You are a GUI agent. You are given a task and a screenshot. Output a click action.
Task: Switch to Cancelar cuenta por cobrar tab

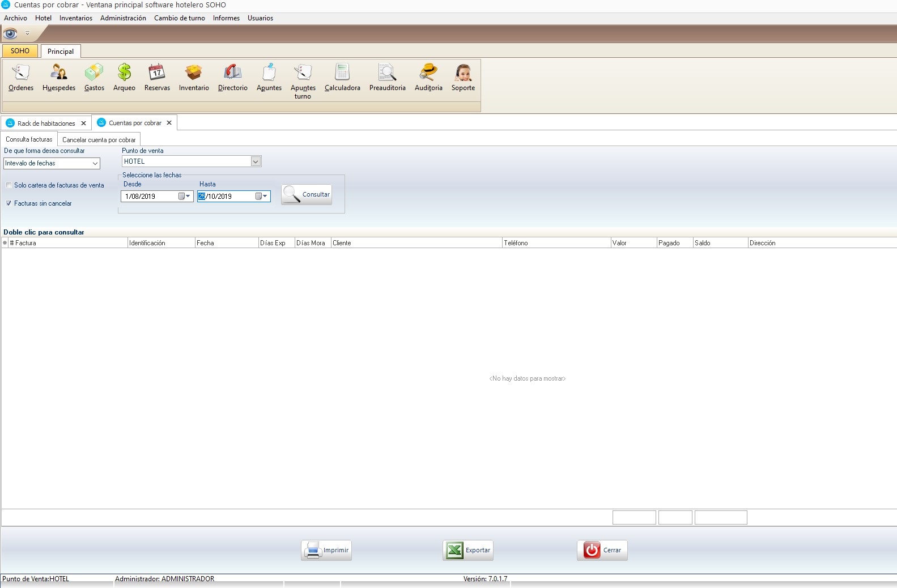pyautogui.click(x=99, y=140)
